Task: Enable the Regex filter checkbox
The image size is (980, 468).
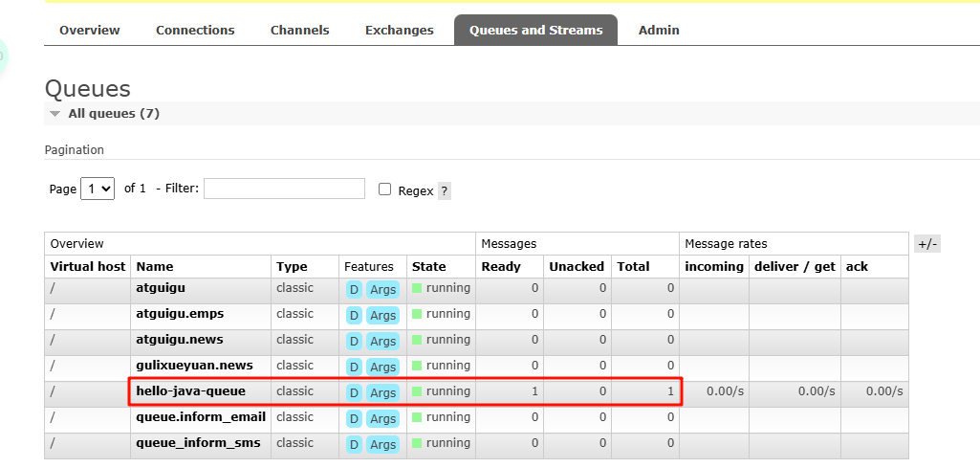Action: tap(385, 189)
